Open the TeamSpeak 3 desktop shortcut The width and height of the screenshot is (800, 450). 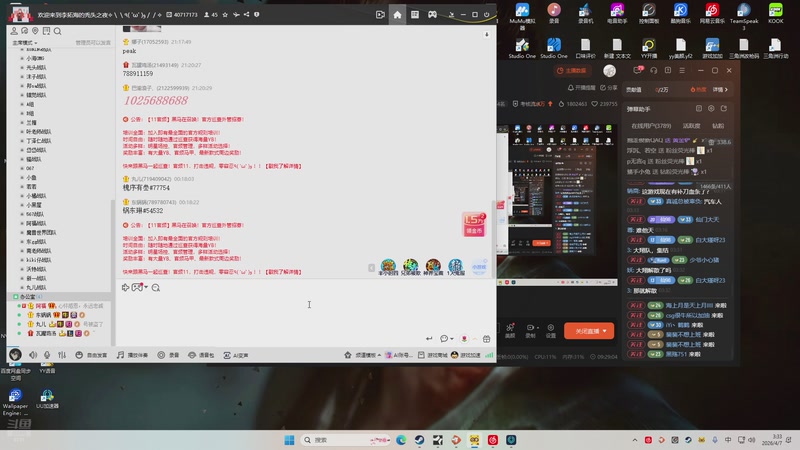[743, 16]
